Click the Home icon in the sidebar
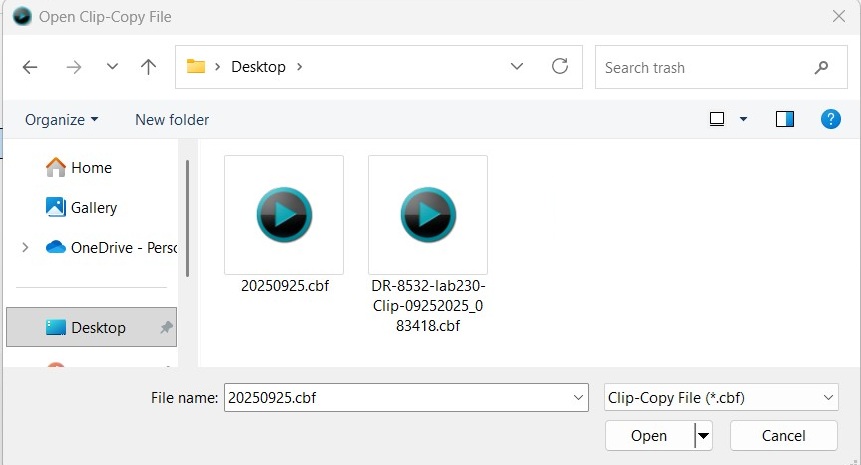The image size is (861, 465). (55, 167)
